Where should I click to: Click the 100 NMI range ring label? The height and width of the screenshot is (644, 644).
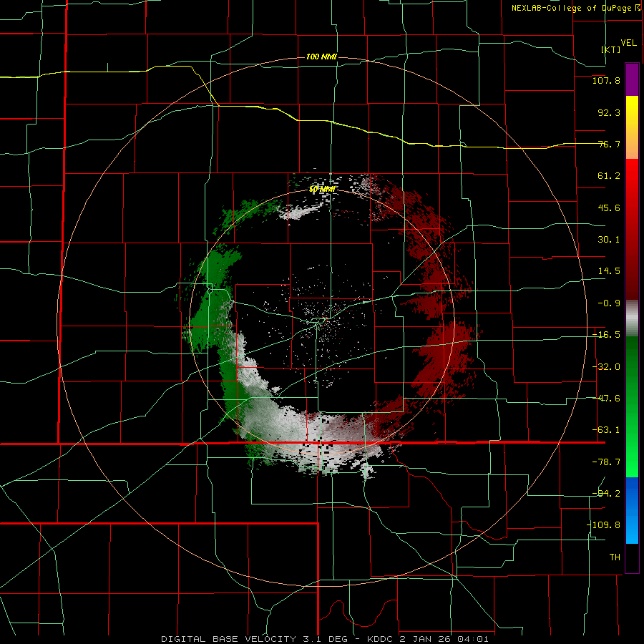coord(321,57)
